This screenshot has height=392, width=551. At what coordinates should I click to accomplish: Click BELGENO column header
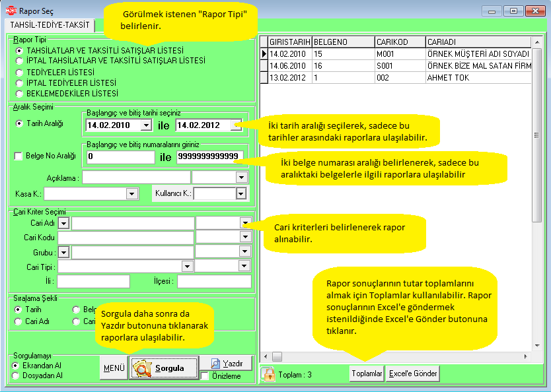(344, 42)
